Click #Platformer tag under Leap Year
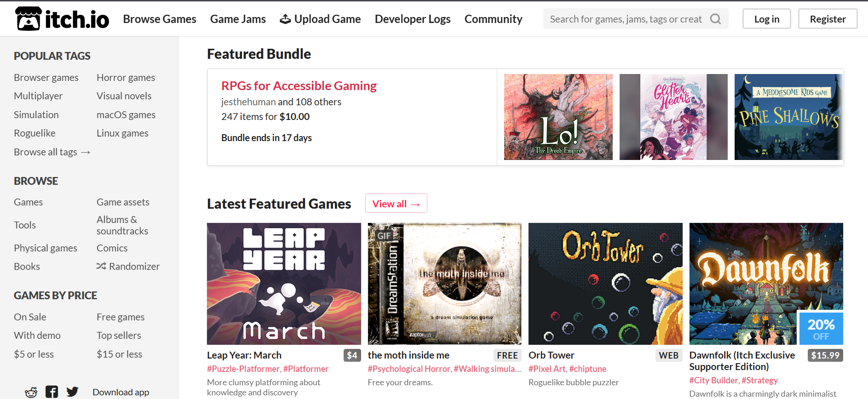868x399 pixels. 306,369
